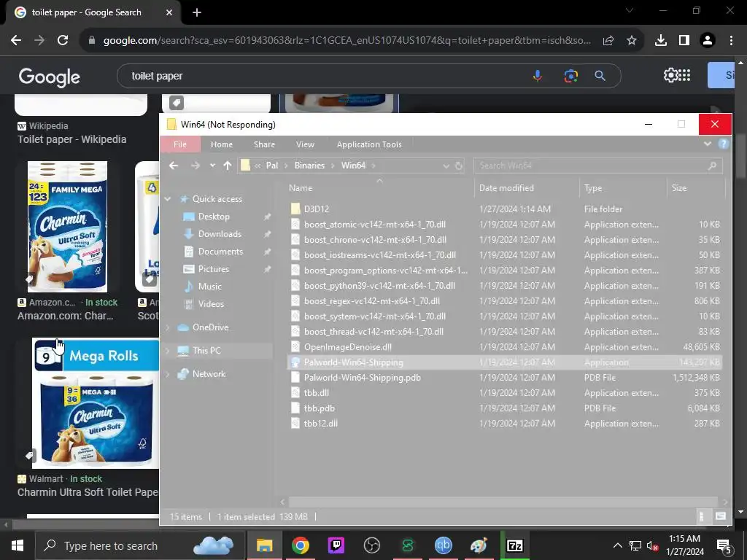Open the action center notifications icon
Screen dimensions: 747x560
point(724,545)
